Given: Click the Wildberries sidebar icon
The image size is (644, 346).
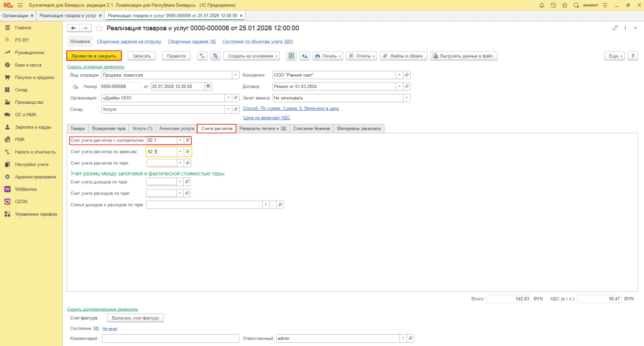Looking at the screenshot, I should 8,189.
